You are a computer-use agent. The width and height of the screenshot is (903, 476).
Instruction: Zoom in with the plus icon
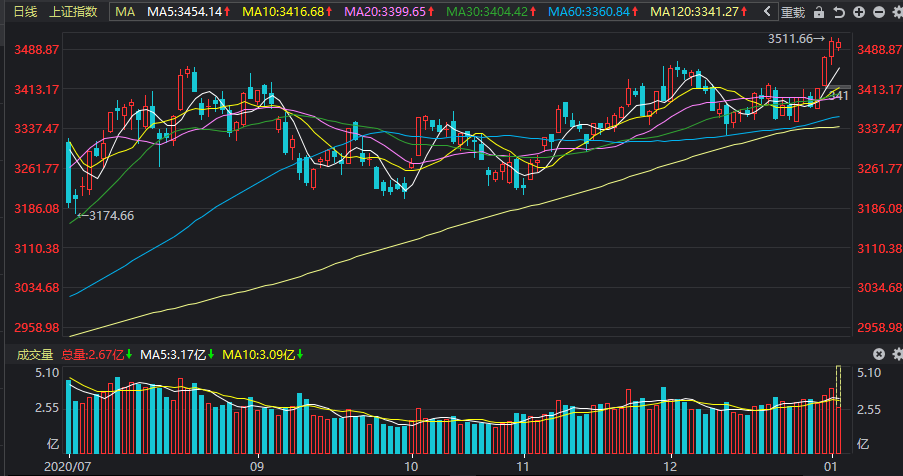pos(859,12)
